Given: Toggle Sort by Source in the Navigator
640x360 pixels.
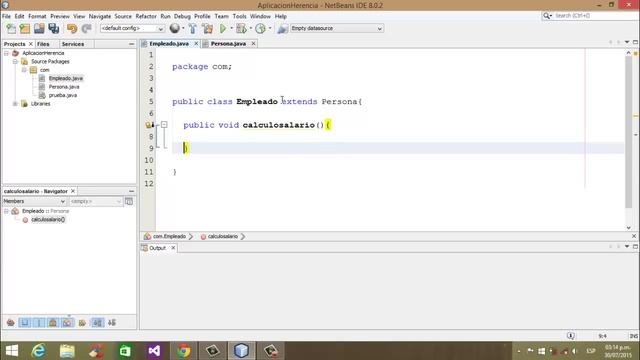Looking at the screenshot, I should click(112, 323).
